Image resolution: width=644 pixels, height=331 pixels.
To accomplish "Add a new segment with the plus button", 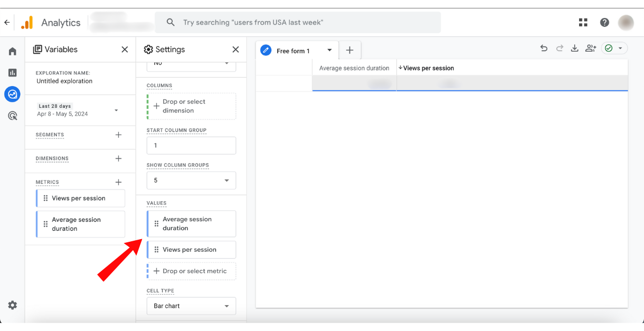I will (118, 135).
